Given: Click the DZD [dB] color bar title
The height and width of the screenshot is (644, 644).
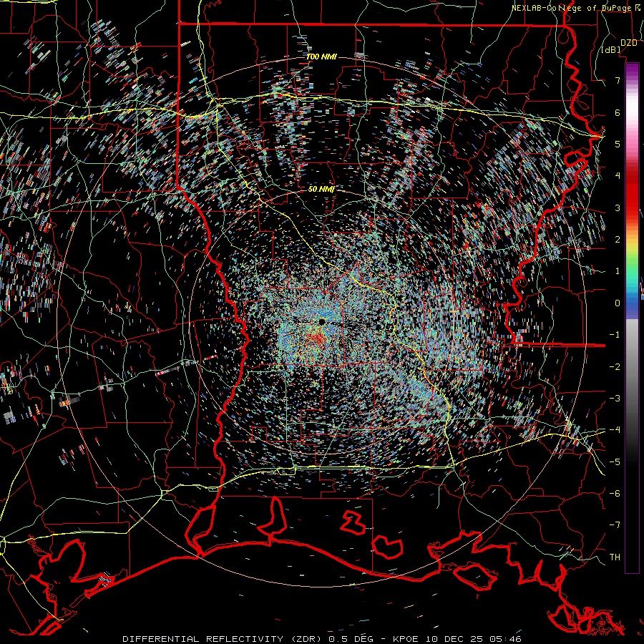Looking at the screenshot, I should [620, 46].
